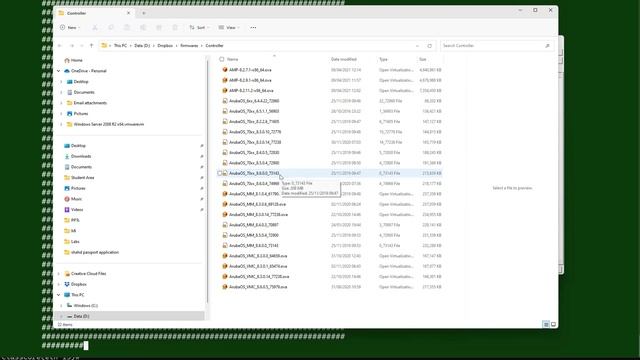Expand Email attachments folder node
This screenshot has width=640, height=360.
pyautogui.click(x=61, y=103)
